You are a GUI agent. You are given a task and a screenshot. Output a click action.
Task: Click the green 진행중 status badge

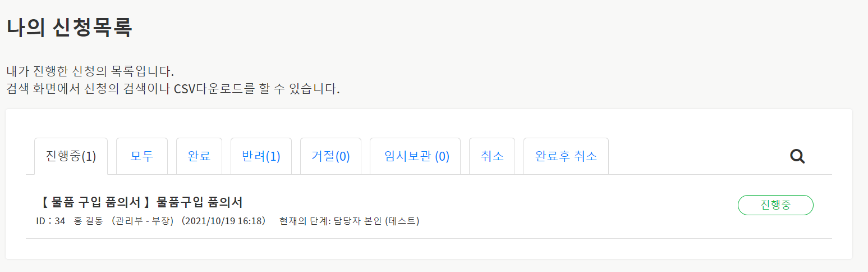pos(775,205)
